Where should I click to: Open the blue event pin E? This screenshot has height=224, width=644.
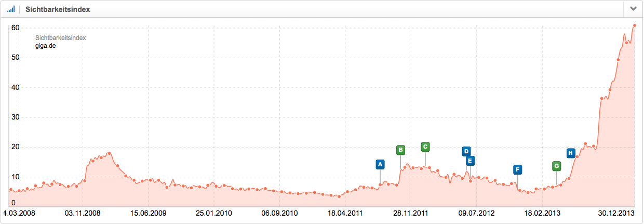click(470, 161)
